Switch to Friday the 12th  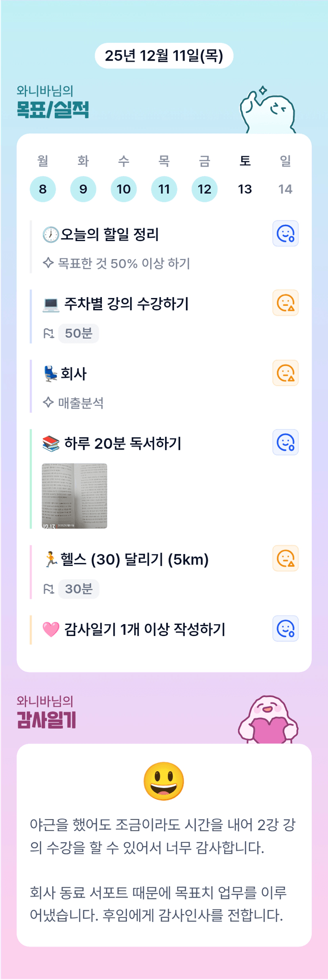[x=205, y=189]
